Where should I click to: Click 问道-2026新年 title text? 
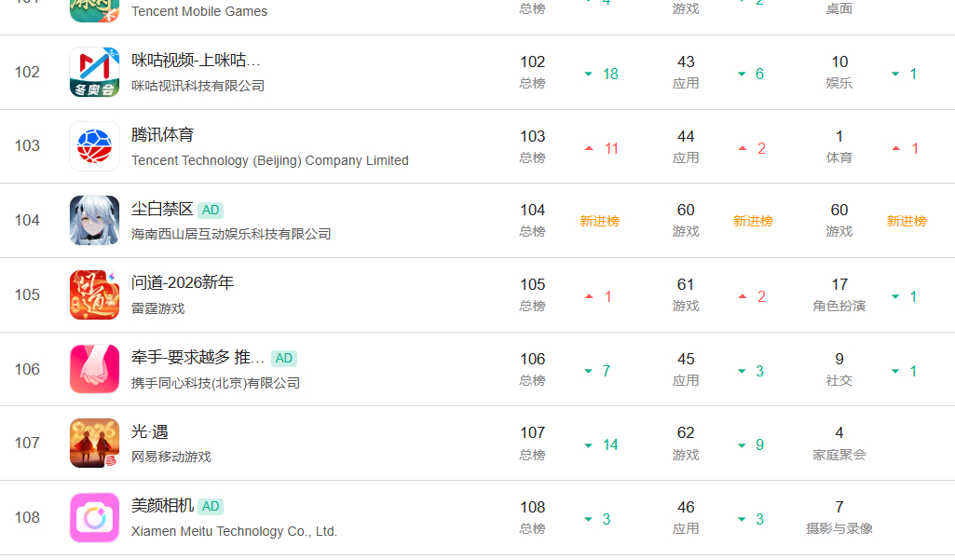point(183,282)
